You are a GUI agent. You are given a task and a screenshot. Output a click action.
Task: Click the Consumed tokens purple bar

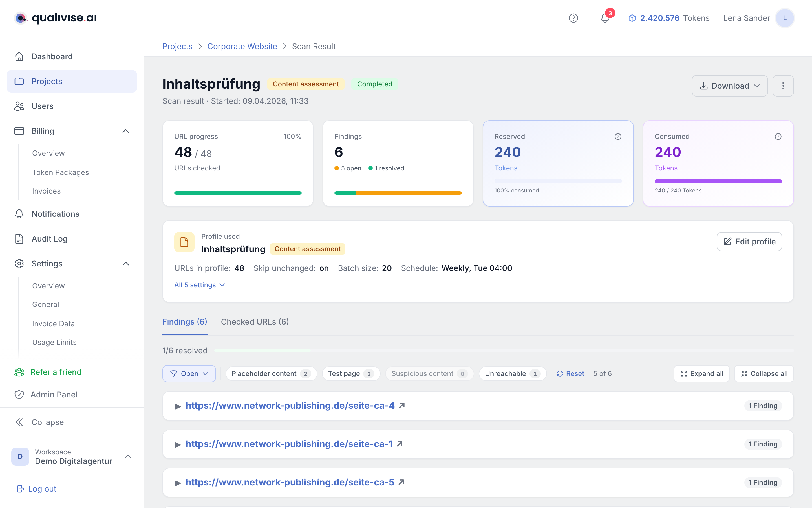(718, 181)
